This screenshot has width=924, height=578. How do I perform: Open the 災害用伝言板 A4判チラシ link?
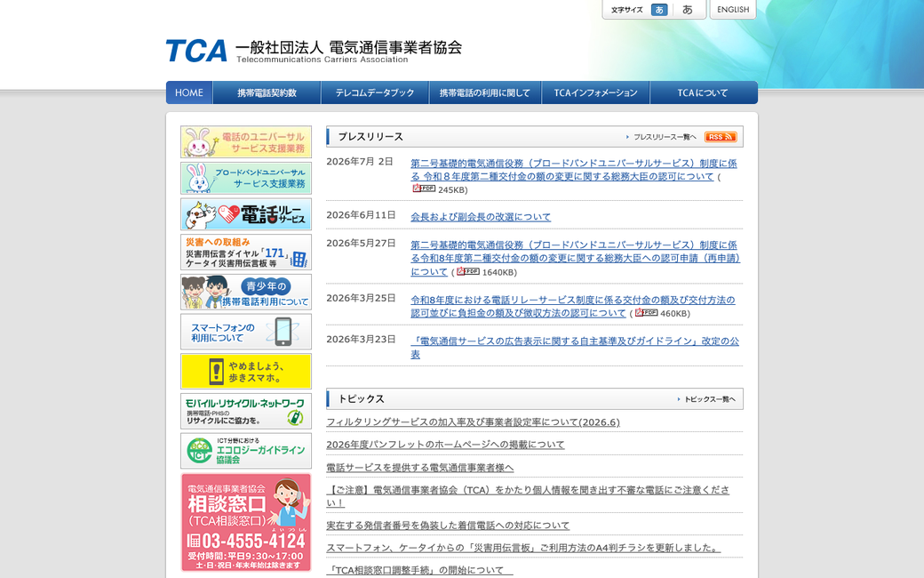coord(524,548)
